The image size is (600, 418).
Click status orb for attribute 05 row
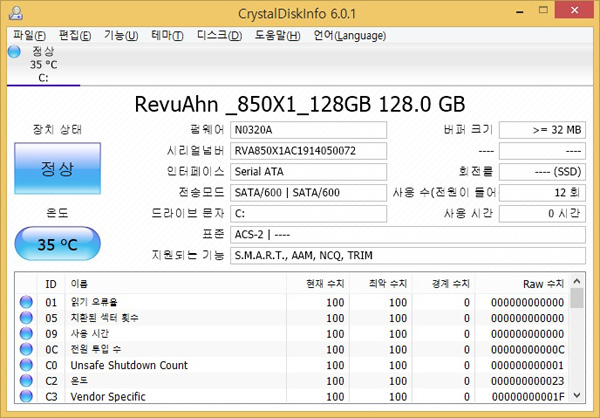click(26, 318)
